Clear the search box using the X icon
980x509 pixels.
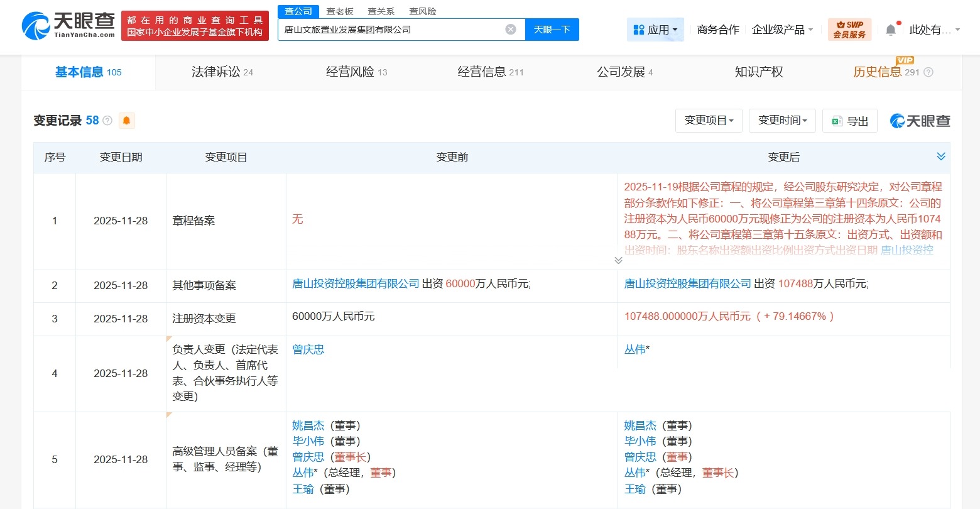tap(509, 29)
